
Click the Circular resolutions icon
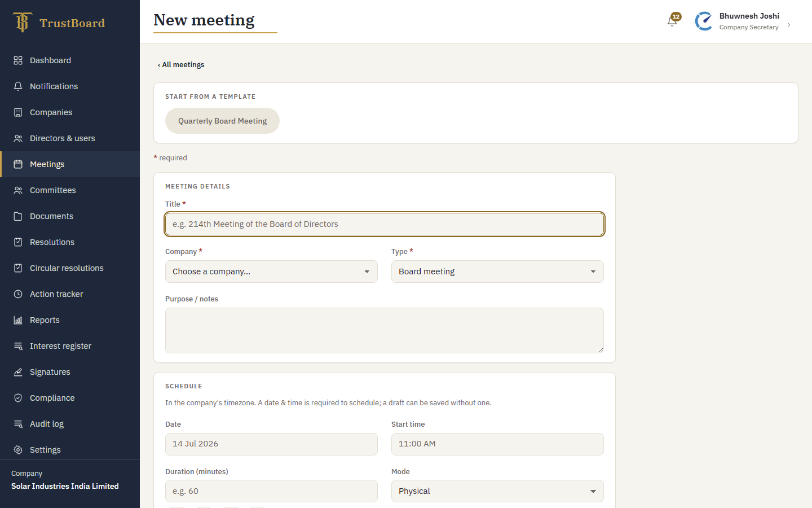pos(18,268)
